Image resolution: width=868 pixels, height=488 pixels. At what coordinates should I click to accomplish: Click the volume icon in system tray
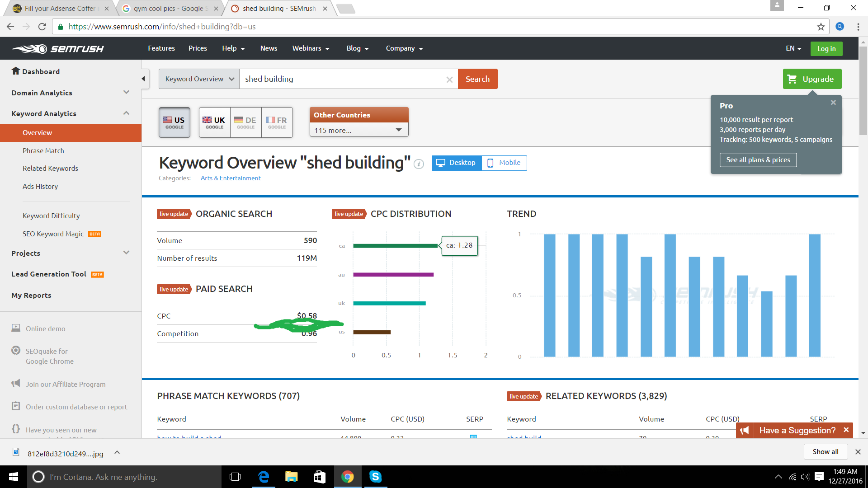805,477
